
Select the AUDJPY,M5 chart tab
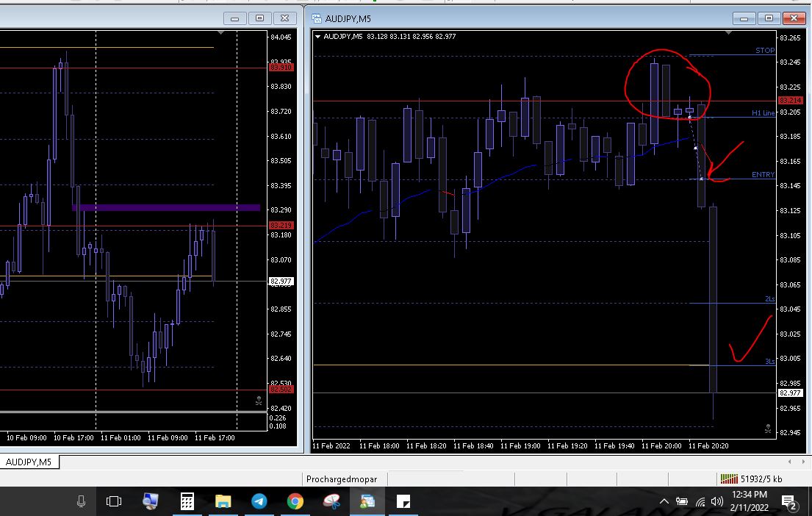[29, 462]
